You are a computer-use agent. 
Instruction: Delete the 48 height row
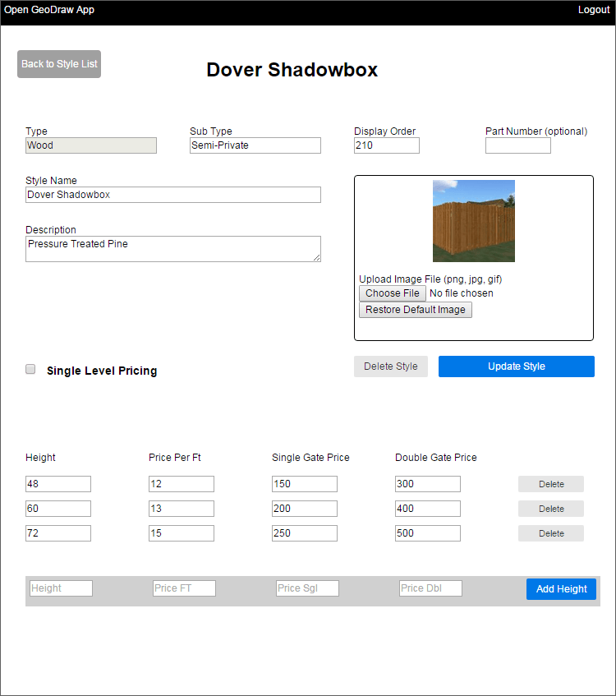coord(551,484)
